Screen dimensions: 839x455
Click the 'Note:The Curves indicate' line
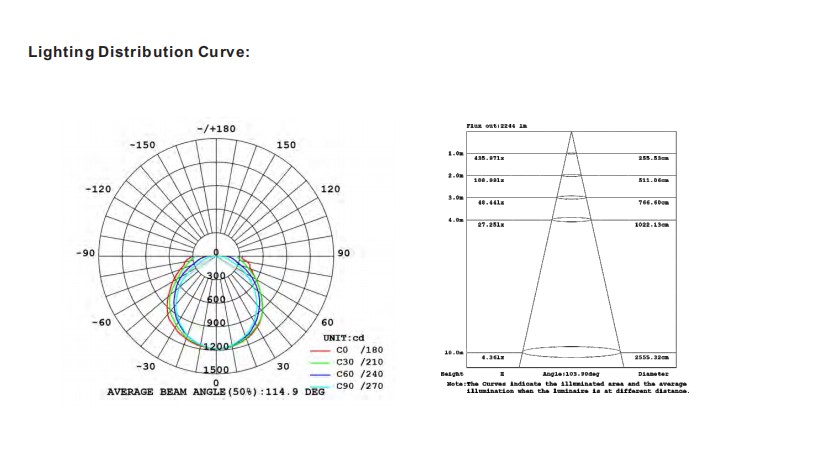point(567,384)
